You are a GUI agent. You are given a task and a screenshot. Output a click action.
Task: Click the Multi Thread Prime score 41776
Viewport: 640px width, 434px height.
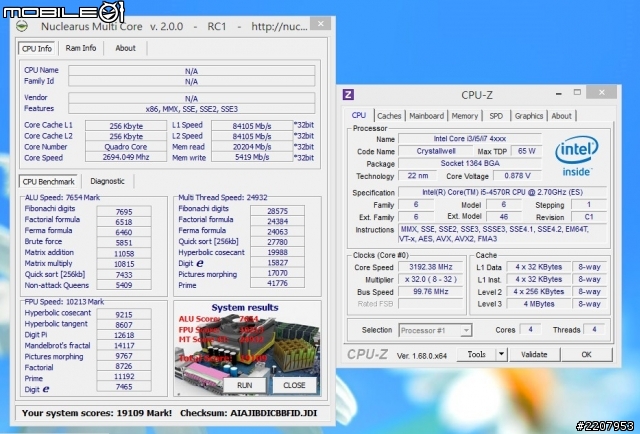click(x=277, y=283)
